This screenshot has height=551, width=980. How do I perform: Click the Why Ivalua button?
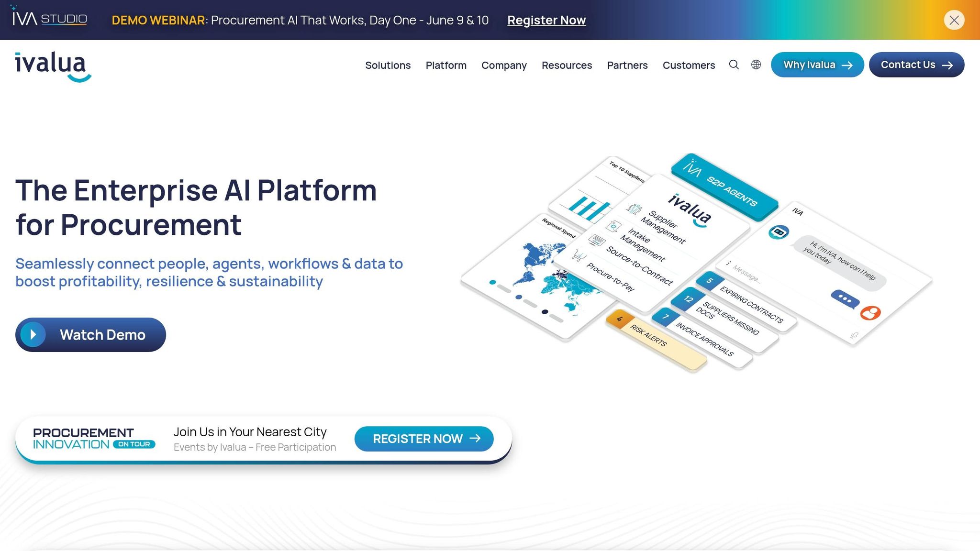(x=817, y=65)
